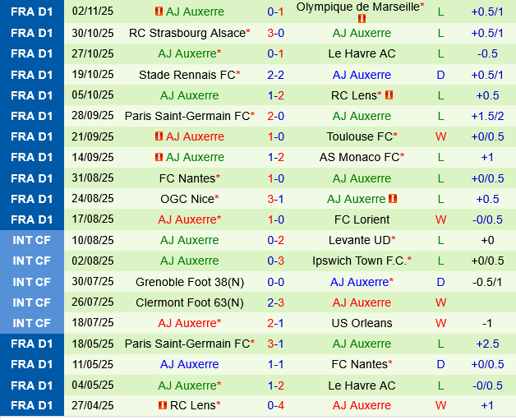Click red card icon in the Toulouse FC match row

(x=159, y=136)
